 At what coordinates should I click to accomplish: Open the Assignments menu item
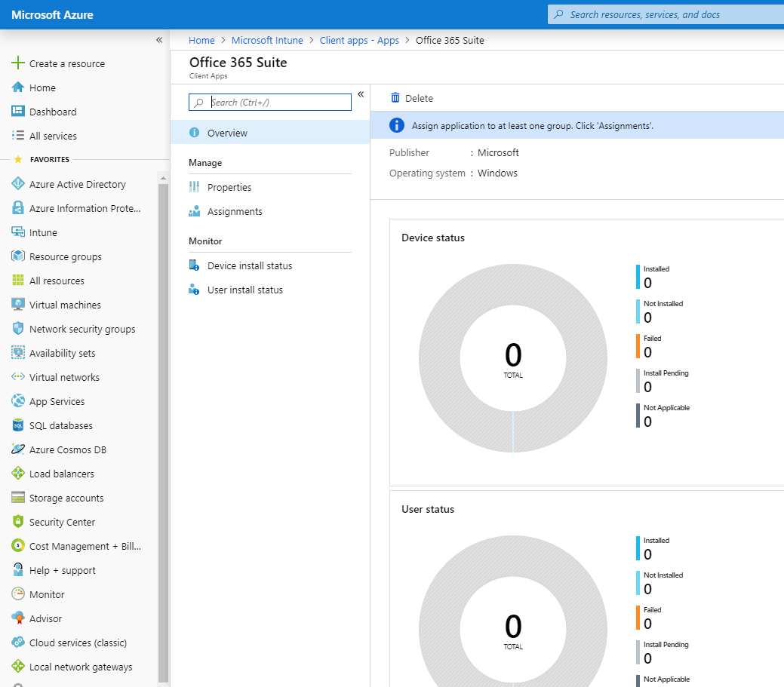pyautogui.click(x=235, y=211)
